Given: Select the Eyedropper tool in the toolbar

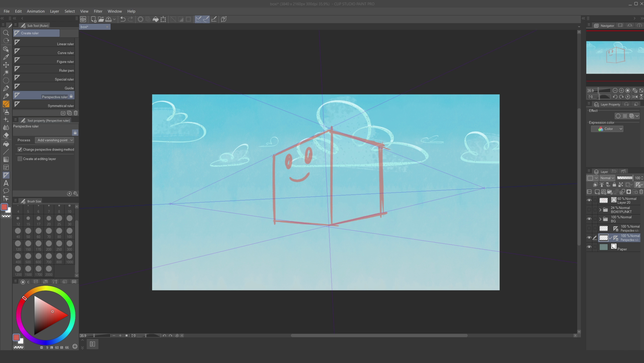Looking at the screenshot, I should point(6,57).
